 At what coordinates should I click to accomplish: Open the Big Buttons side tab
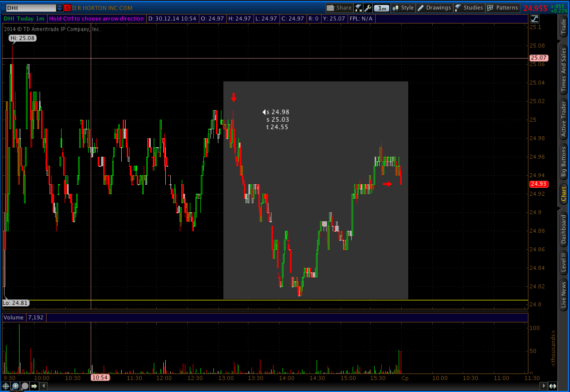pos(563,162)
